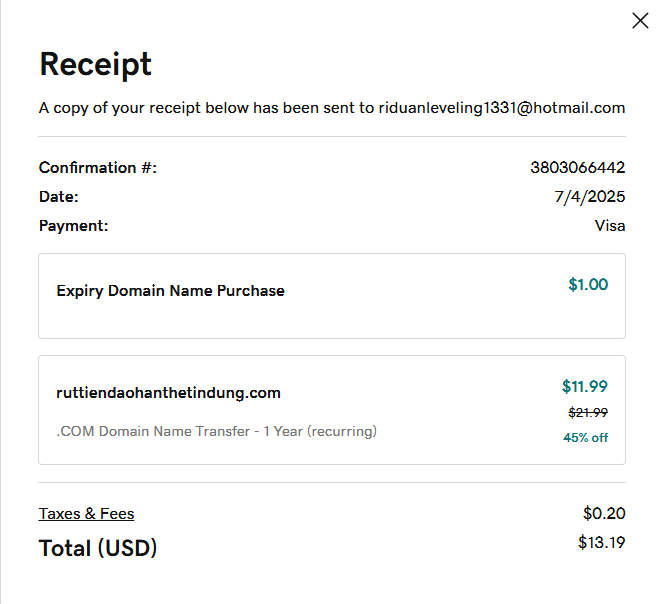Open the Taxes & Fees link
This screenshot has width=656, height=604.
pyautogui.click(x=86, y=514)
